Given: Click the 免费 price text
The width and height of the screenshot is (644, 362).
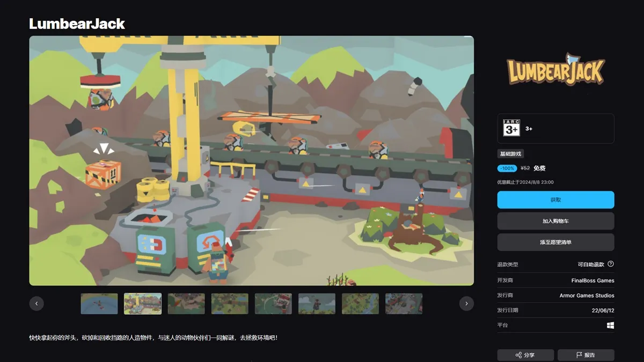Looking at the screenshot, I should click(x=539, y=168).
